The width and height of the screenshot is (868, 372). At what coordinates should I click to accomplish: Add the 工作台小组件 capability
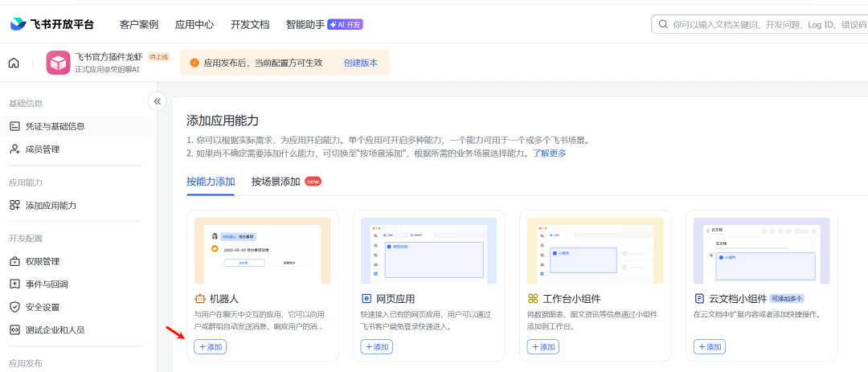(x=543, y=347)
